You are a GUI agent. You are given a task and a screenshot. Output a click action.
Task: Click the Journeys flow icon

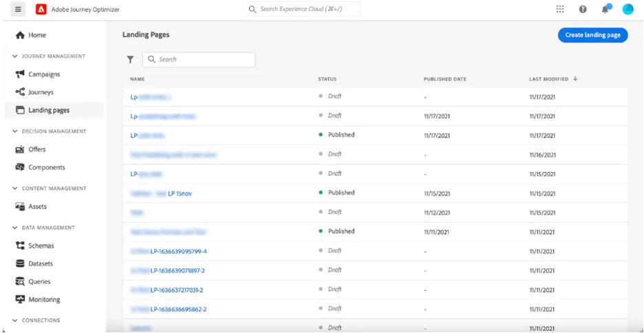(20, 92)
